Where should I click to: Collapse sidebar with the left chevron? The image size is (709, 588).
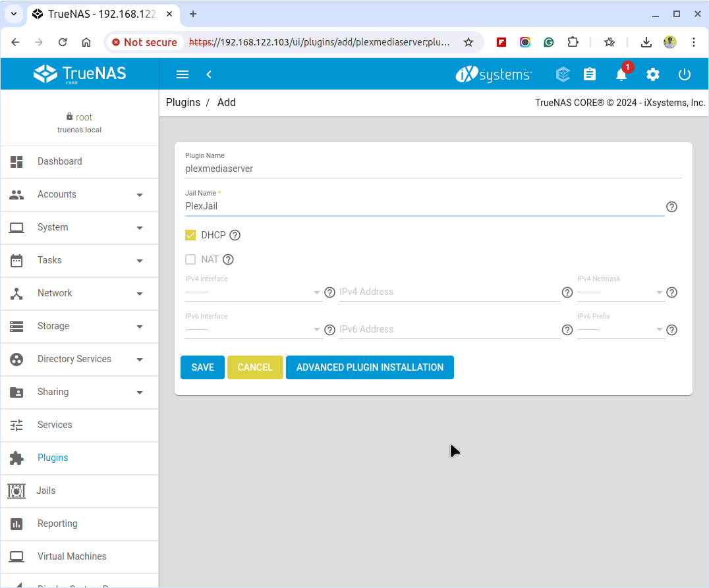[209, 74]
